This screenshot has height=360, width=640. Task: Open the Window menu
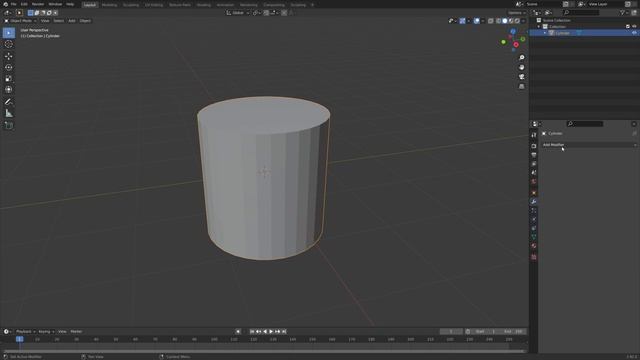pos(55,4)
